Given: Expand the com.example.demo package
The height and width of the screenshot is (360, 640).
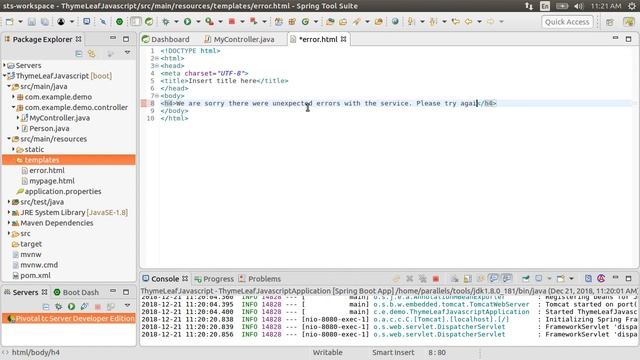Looking at the screenshot, I should point(13,97).
